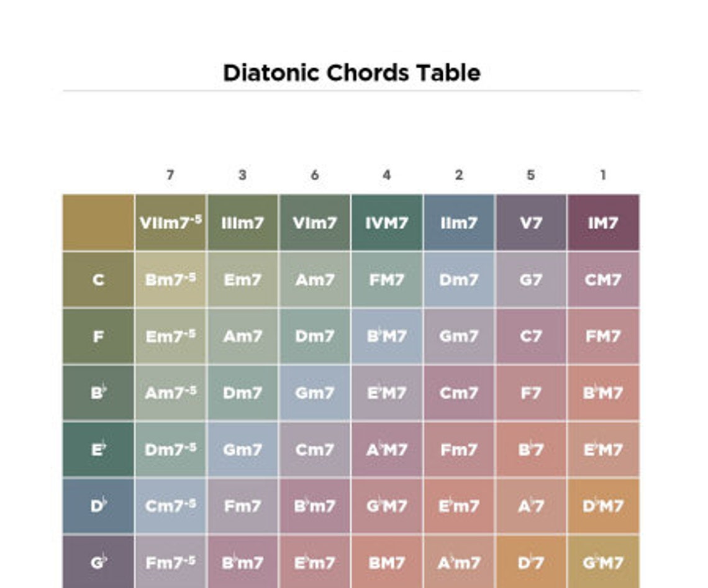708x588 pixels.
Task: Click the blank gold corner swatch
Action: (98, 223)
